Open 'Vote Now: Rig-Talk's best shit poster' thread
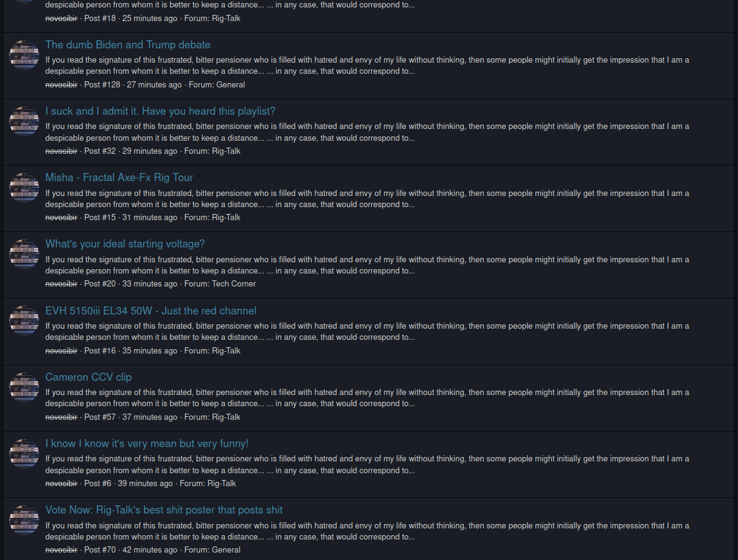 164,510
